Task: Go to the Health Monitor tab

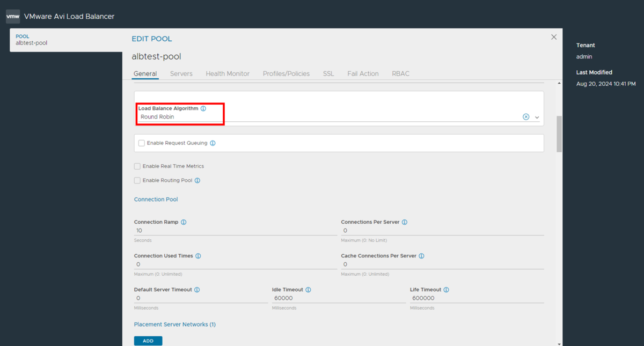Action: pyautogui.click(x=228, y=74)
